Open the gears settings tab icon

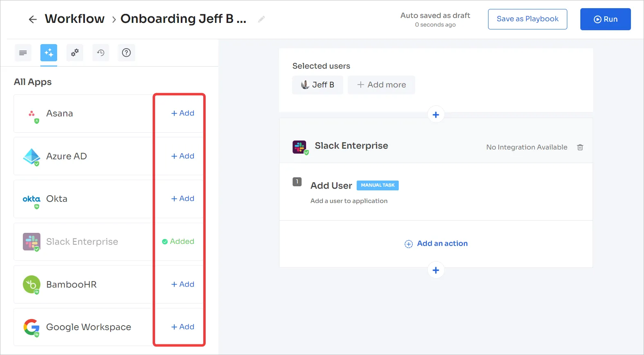75,53
